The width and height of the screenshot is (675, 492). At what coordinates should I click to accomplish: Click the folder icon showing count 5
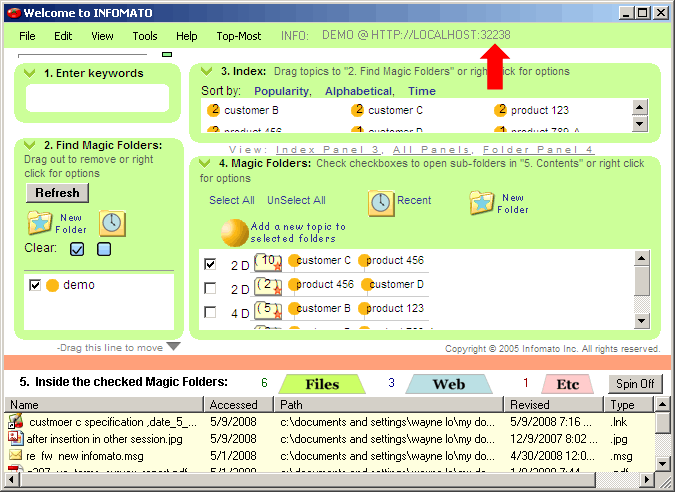pos(268,310)
